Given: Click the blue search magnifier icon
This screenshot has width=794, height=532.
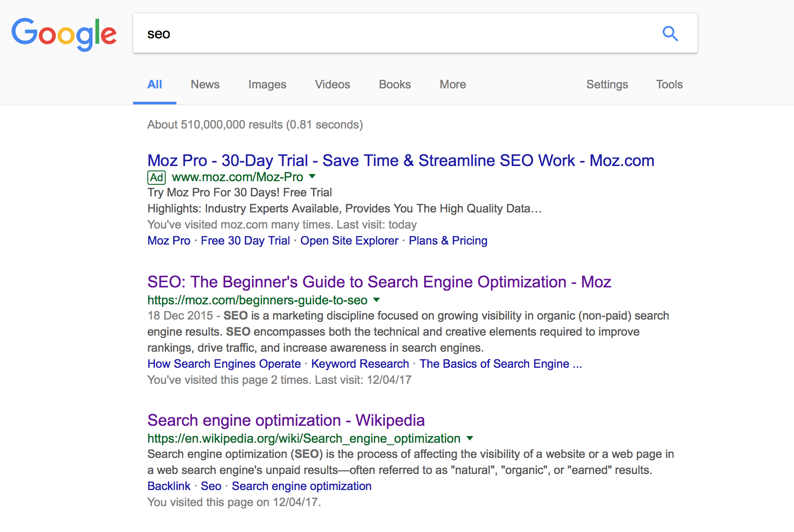Looking at the screenshot, I should [x=670, y=33].
